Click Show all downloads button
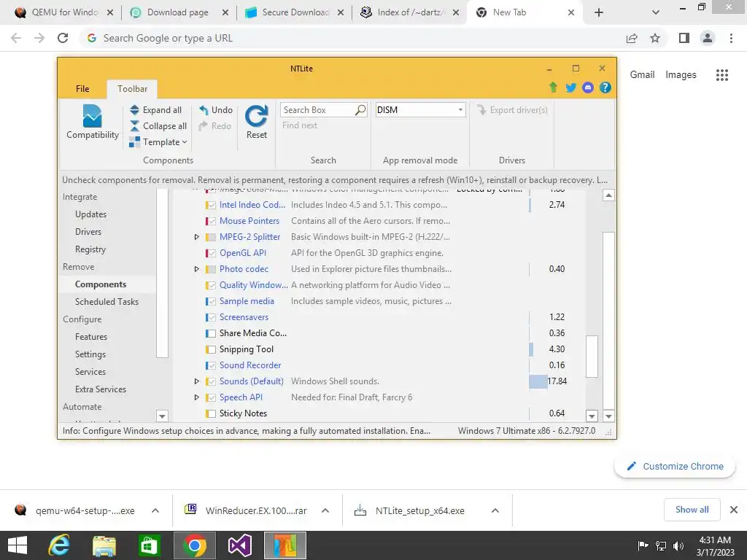The width and height of the screenshot is (747, 560). pos(692,510)
